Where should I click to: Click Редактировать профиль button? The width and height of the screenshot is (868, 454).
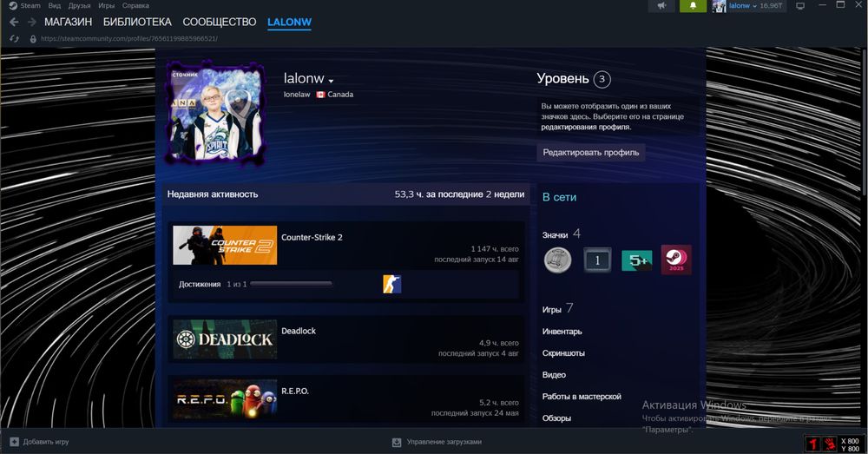coord(590,152)
